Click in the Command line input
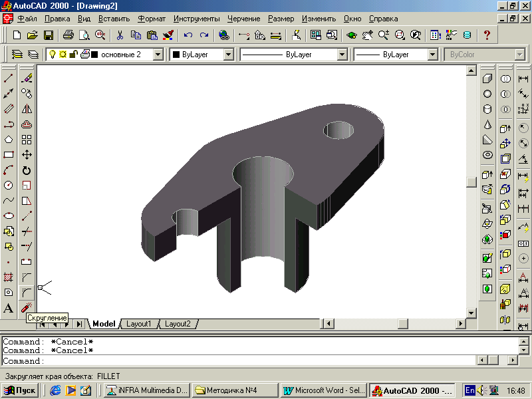 pos(239,360)
